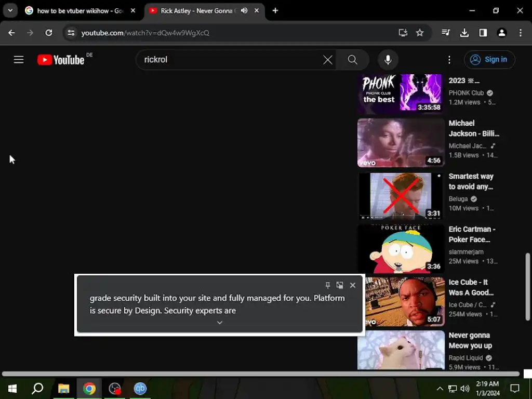The width and height of the screenshot is (532, 399).
Task: Open File Explorer from taskbar
Action: coord(63,389)
